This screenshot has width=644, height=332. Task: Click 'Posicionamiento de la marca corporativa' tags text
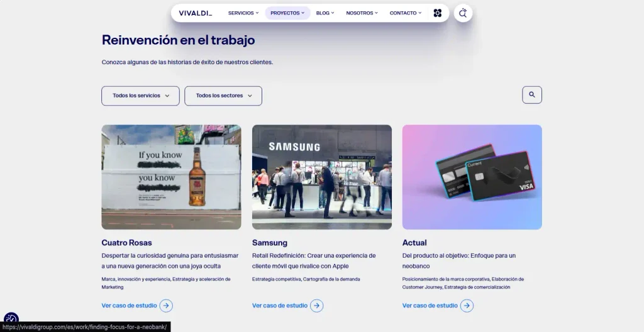click(x=463, y=283)
